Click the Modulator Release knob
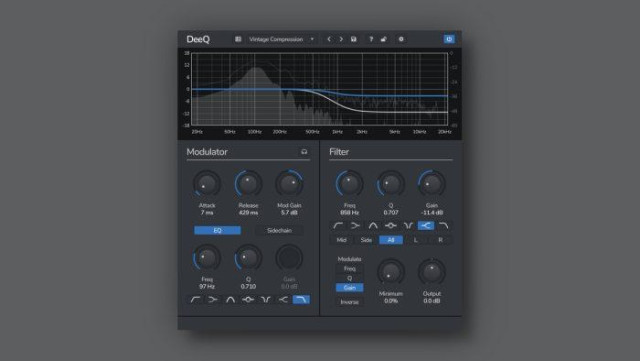 tap(248, 184)
